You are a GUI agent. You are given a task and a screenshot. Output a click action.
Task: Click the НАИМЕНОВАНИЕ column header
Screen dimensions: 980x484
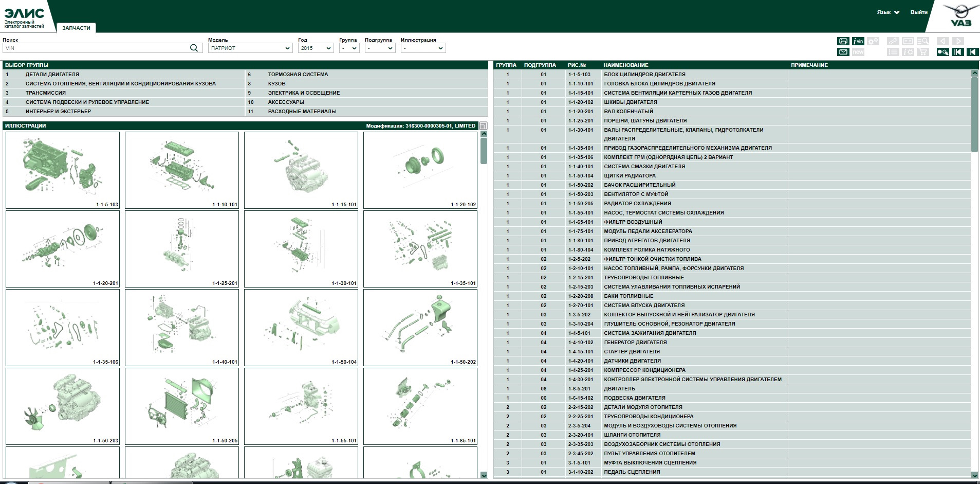click(x=626, y=65)
